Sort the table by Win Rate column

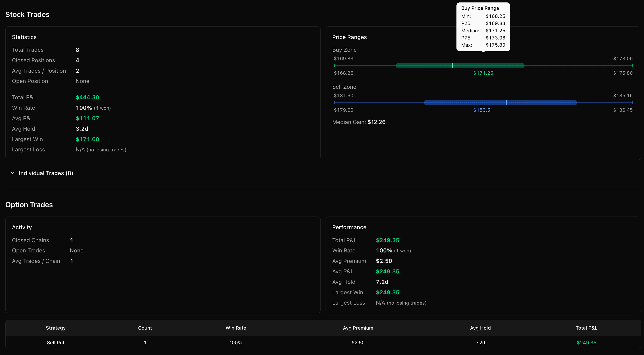click(236, 328)
